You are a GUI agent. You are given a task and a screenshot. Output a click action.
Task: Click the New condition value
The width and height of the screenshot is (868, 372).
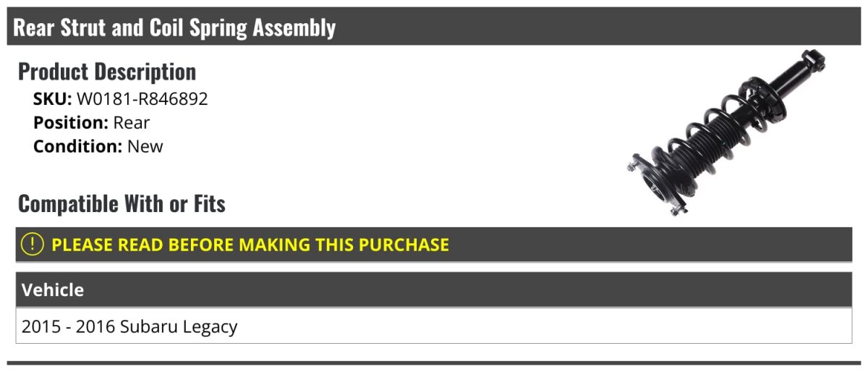tap(145, 146)
